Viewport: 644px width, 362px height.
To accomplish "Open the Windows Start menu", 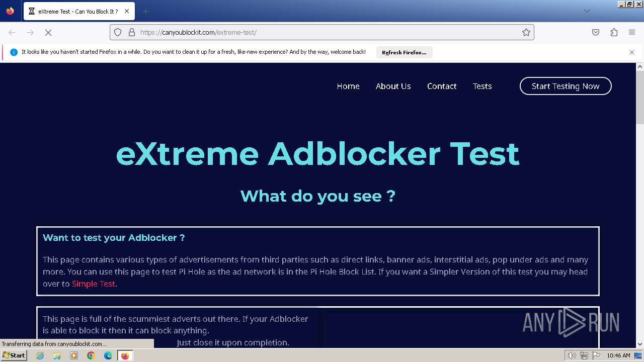I will [x=14, y=355].
